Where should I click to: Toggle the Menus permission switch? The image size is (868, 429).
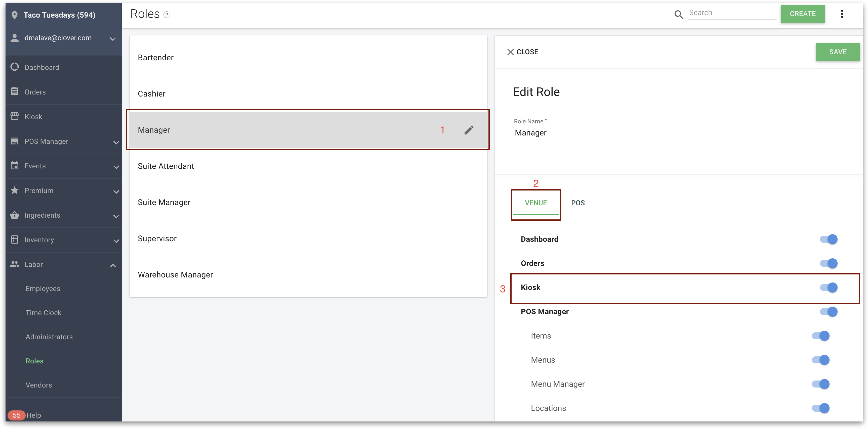pos(820,360)
